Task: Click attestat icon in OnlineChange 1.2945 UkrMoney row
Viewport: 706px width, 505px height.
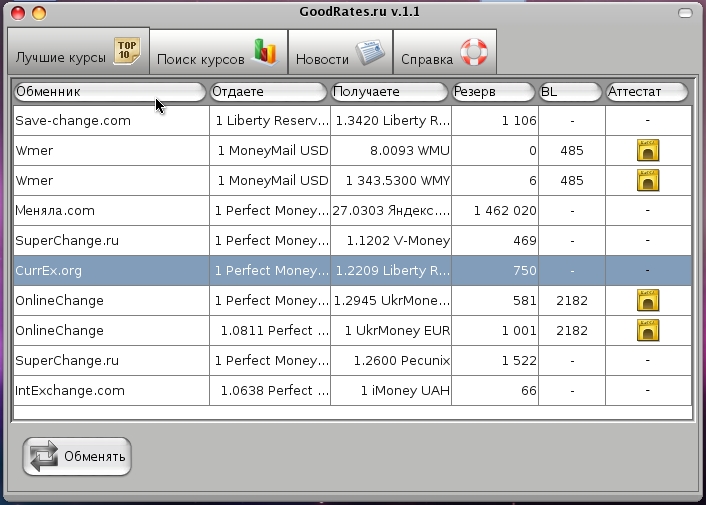Action: pos(648,300)
